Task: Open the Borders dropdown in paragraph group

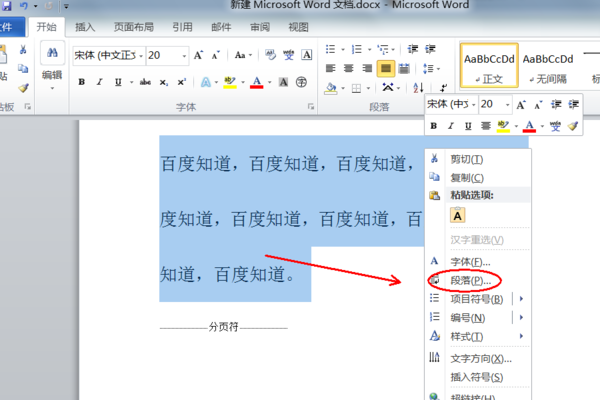Action: [x=368, y=88]
